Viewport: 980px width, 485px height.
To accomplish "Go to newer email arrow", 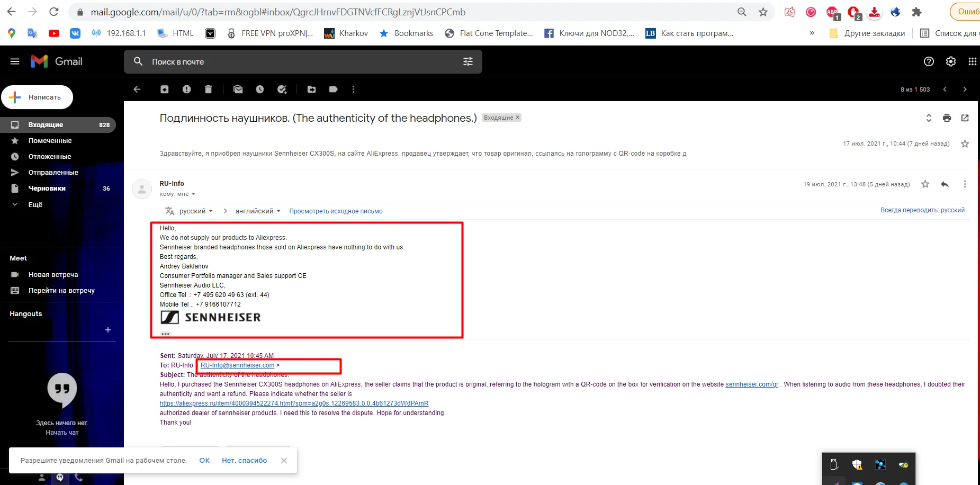I will 945,89.
